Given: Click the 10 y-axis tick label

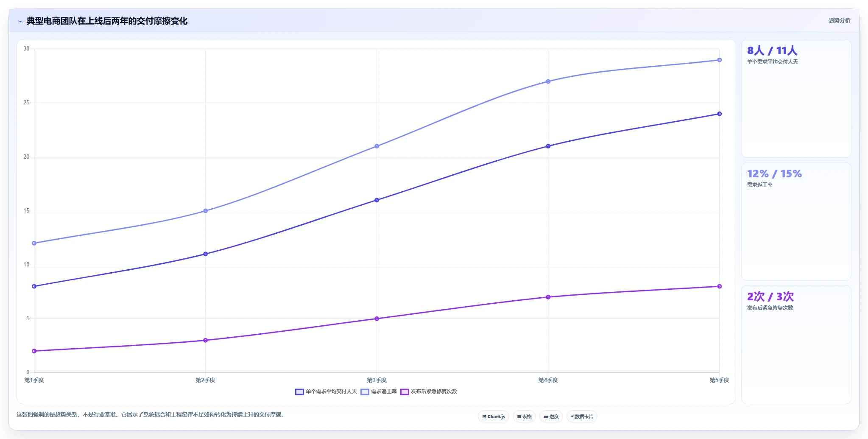Looking at the screenshot, I should pos(26,265).
